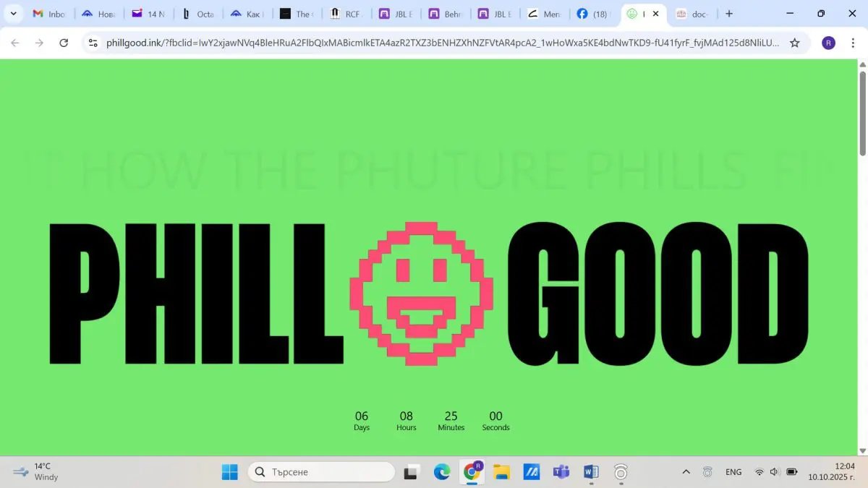868x488 pixels.
Task: Open the site information icon in address bar
Action: (x=93, y=43)
